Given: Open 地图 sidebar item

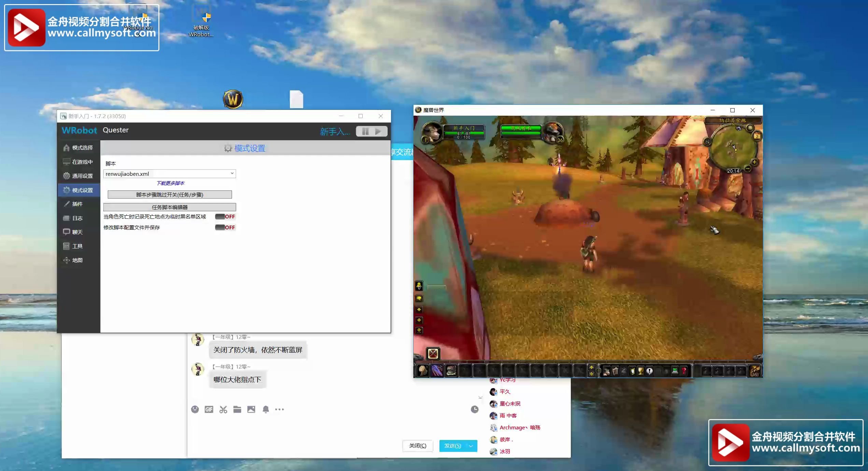Looking at the screenshot, I should pyautogui.click(x=78, y=260).
